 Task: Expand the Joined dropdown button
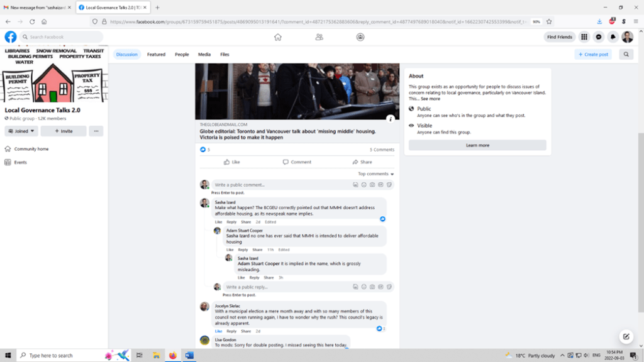coord(21,131)
